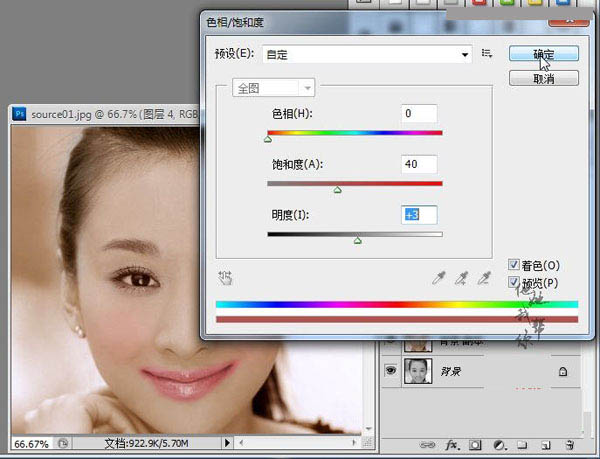Click the status bar preview icon beside zoom
The width and height of the screenshot is (600, 459).
pos(63,444)
